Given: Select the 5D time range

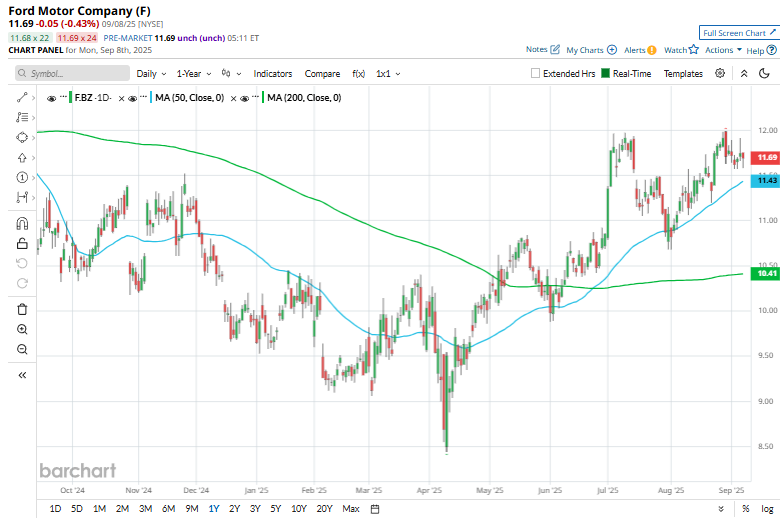Looking at the screenshot, I should coord(77,509).
